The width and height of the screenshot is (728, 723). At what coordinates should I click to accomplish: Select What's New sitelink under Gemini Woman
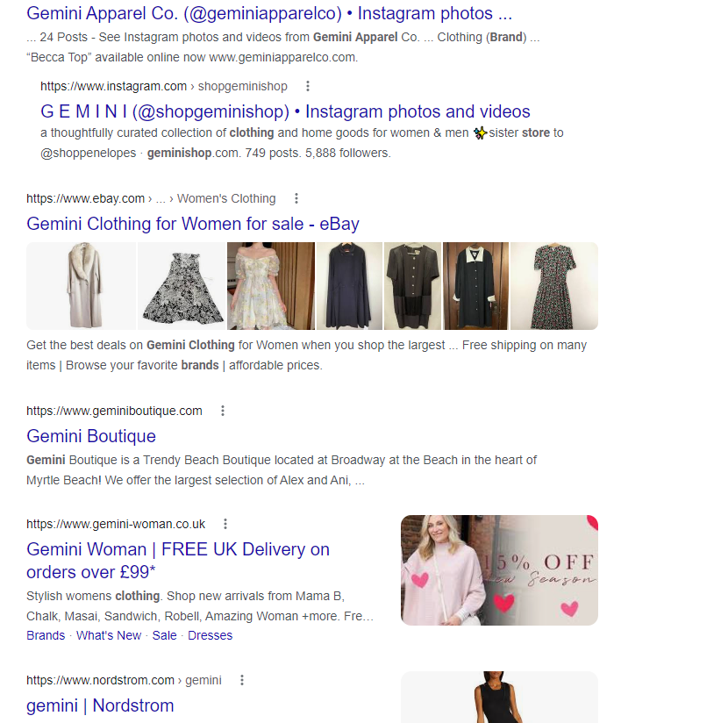click(x=109, y=635)
